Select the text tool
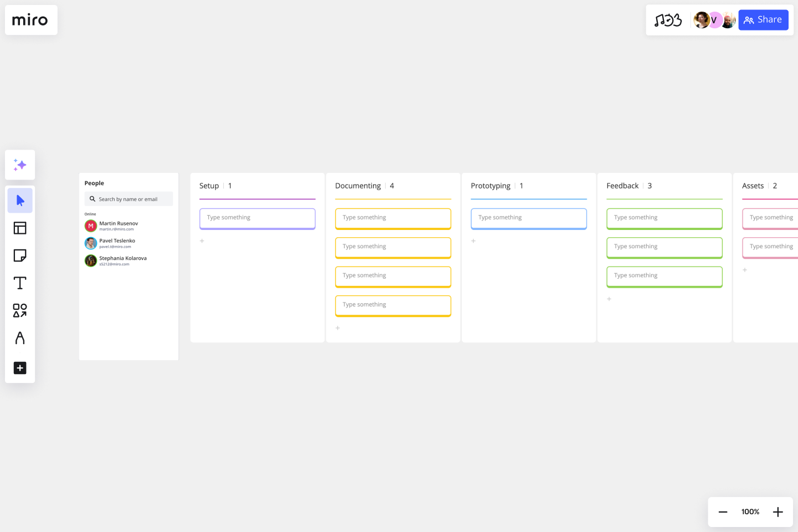This screenshot has height=532, width=798. 20,283
